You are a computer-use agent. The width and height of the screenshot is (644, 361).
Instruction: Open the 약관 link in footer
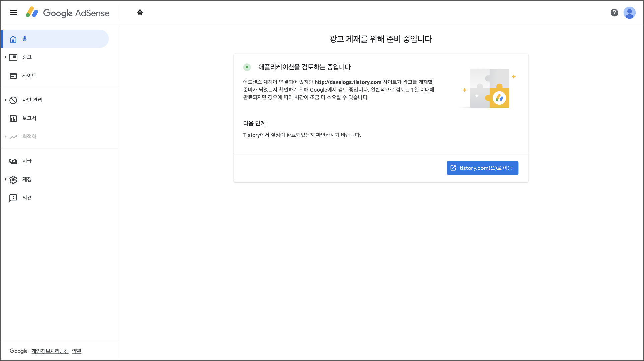tap(77, 351)
